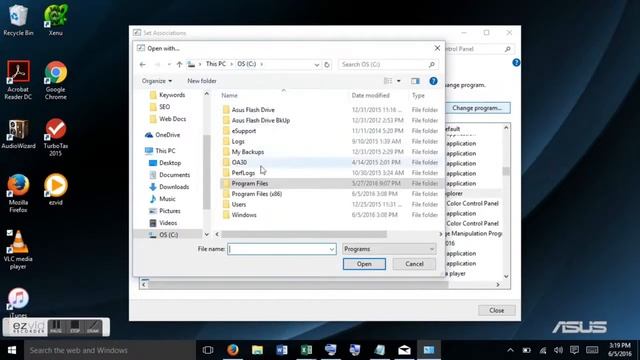Screen dimensions: 640x360
Task: Click the Search OS (C:) box
Action: 387,64
